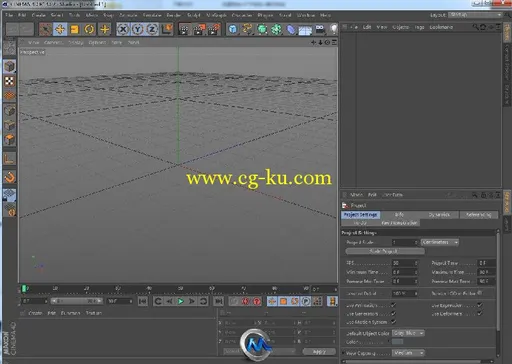Open the Render menu

[174, 15]
